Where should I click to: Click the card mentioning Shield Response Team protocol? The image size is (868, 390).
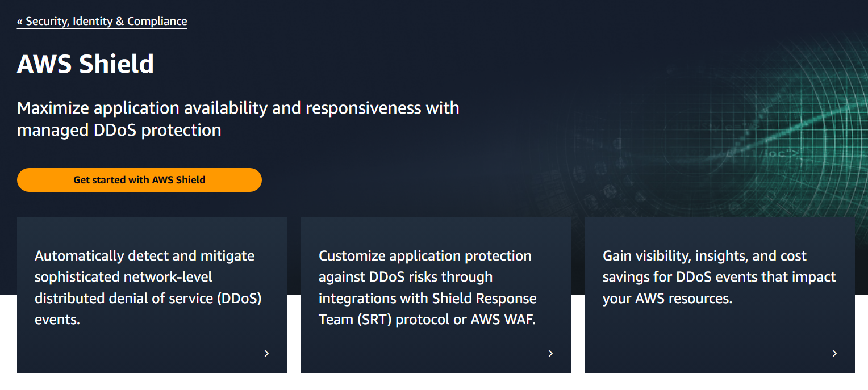436,294
